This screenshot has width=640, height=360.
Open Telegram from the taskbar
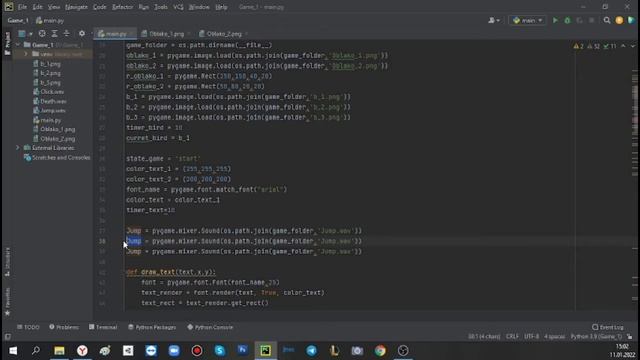click(x=311, y=351)
